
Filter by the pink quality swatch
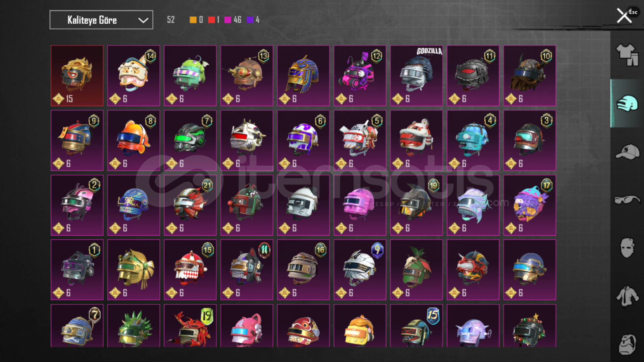(228, 20)
